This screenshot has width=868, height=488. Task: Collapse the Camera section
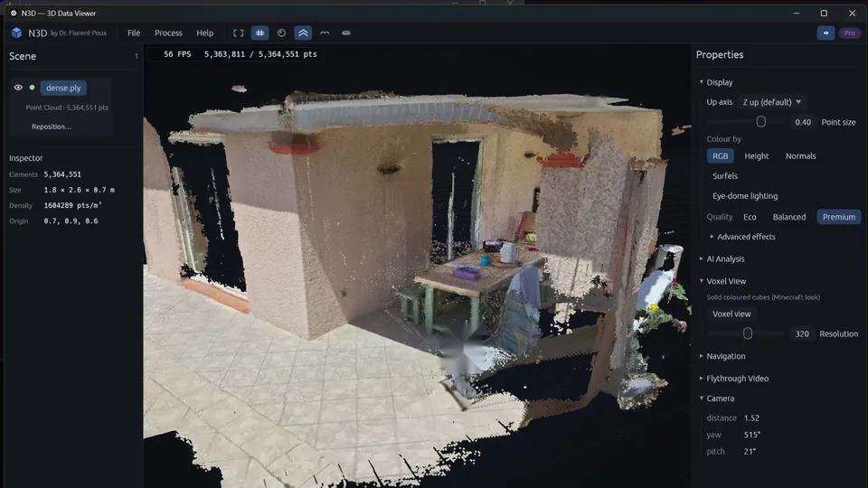(717, 399)
